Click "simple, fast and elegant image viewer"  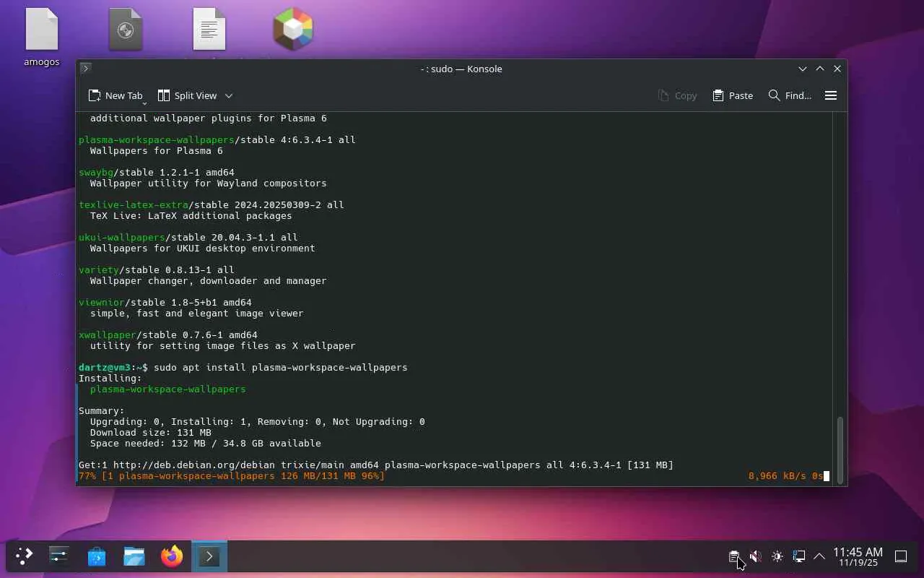197,314
